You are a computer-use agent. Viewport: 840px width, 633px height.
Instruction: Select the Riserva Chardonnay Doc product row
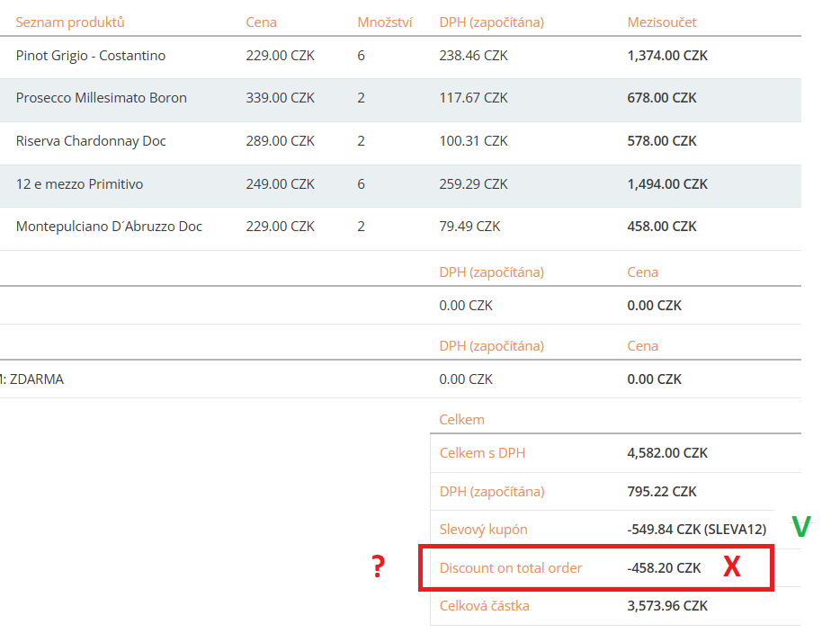pos(91,141)
